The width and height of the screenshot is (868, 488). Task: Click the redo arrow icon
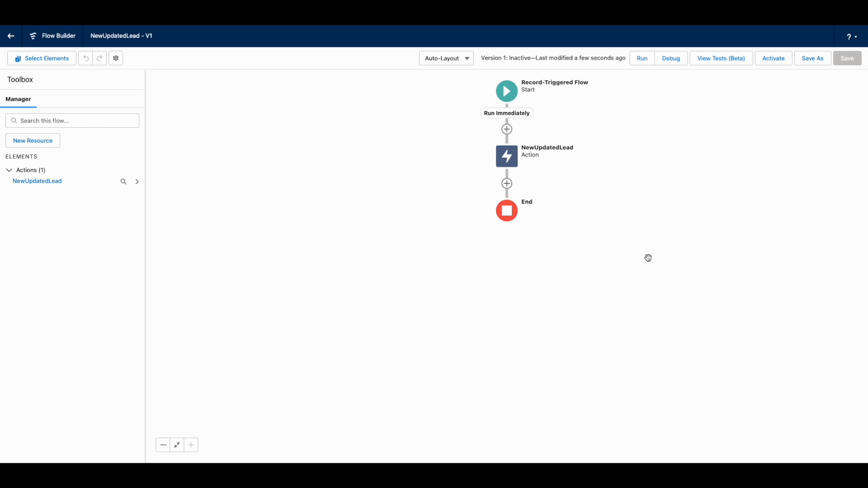(99, 58)
